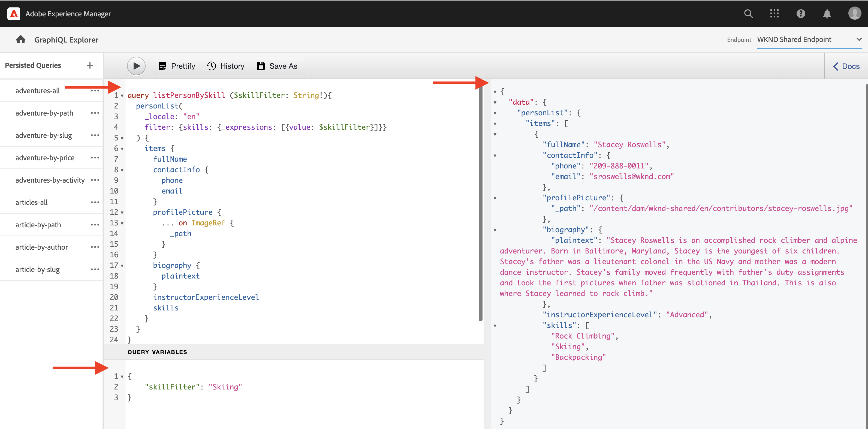
Task: Open the notifications bell
Action: [827, 14]
